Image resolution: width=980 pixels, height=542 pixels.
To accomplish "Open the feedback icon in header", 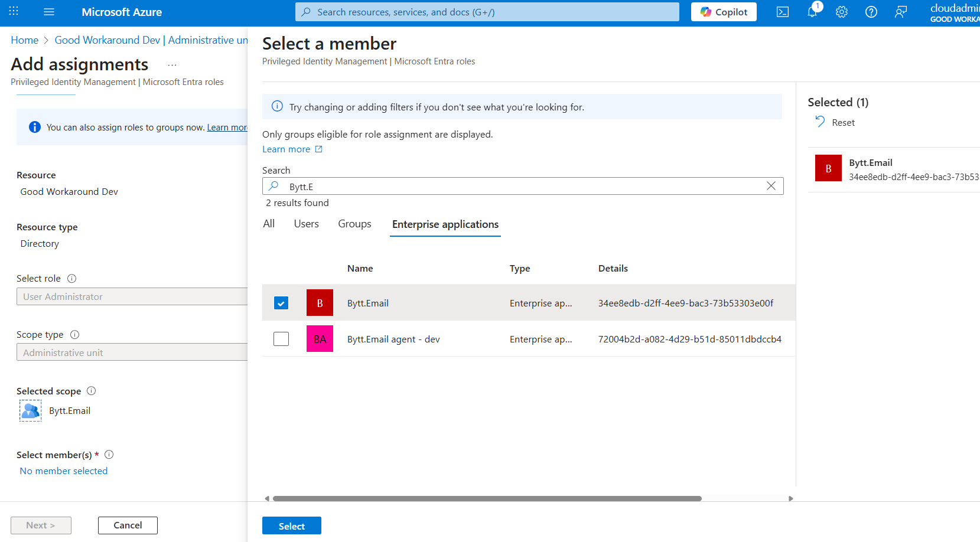I will [x=901, y=12].
